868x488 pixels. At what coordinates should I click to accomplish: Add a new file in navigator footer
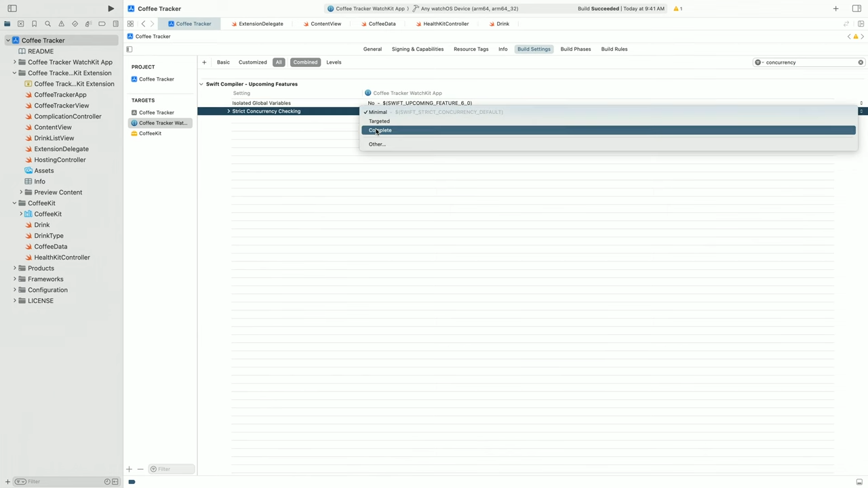[7, 482]
